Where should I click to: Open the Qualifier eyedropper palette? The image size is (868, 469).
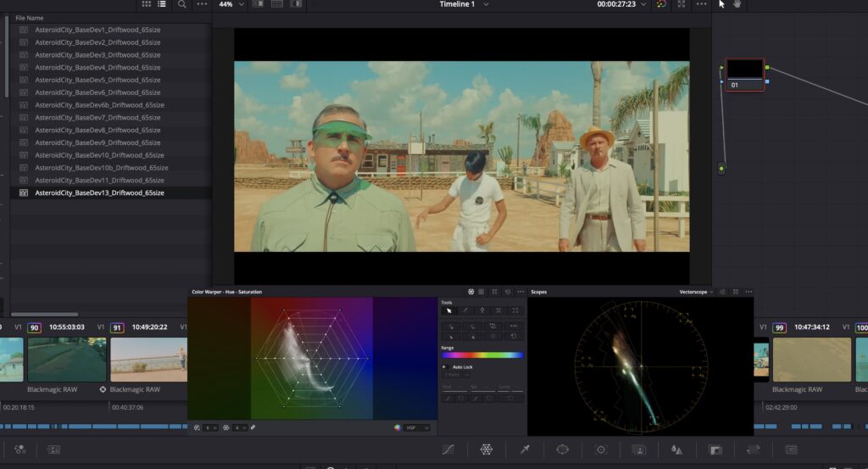[525, 449]
